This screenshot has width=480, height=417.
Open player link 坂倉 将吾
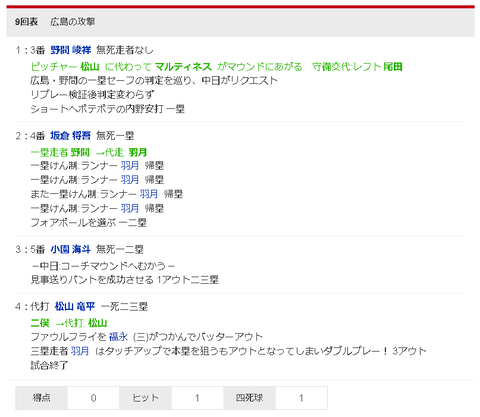coord(71,136)
